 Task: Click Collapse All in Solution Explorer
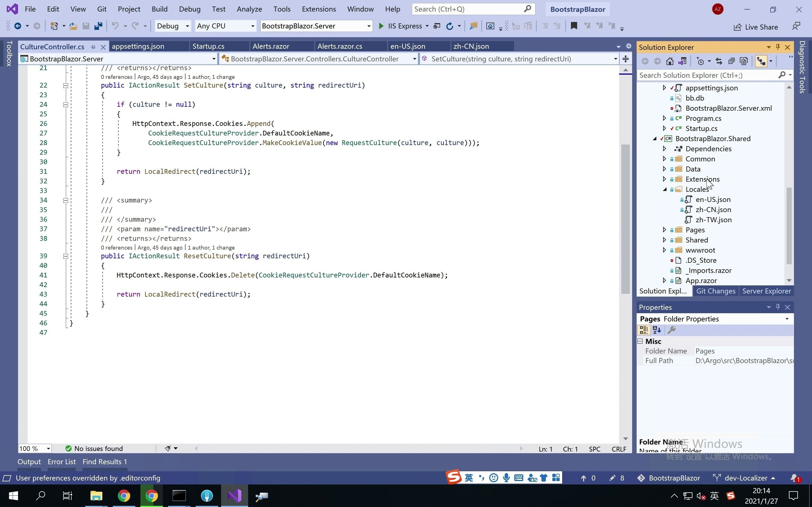(x=731, y=61)
